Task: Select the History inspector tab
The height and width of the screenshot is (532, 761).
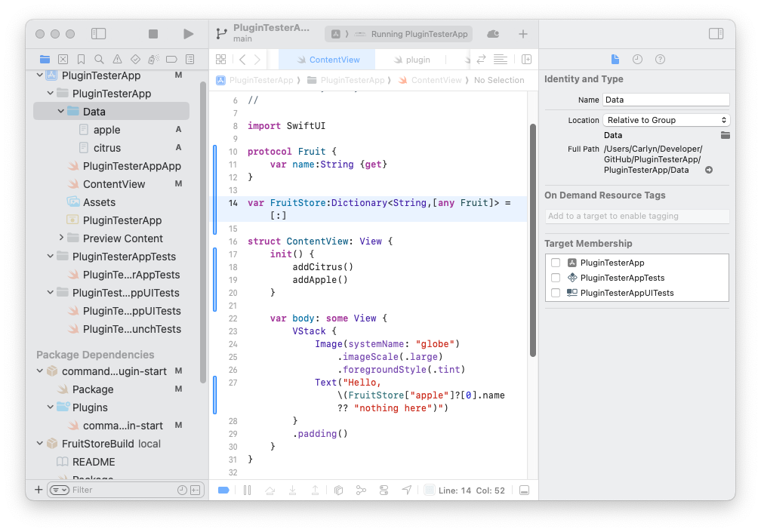Action: point(637,59)
